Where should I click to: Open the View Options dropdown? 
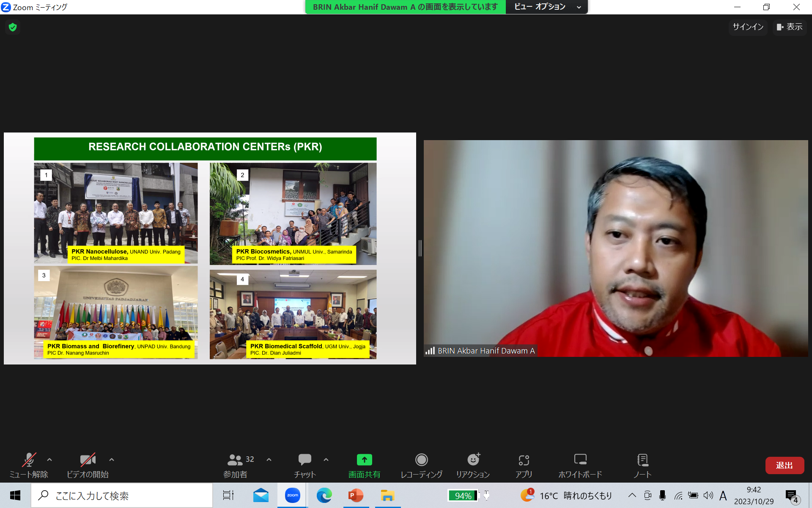[546, 7]
